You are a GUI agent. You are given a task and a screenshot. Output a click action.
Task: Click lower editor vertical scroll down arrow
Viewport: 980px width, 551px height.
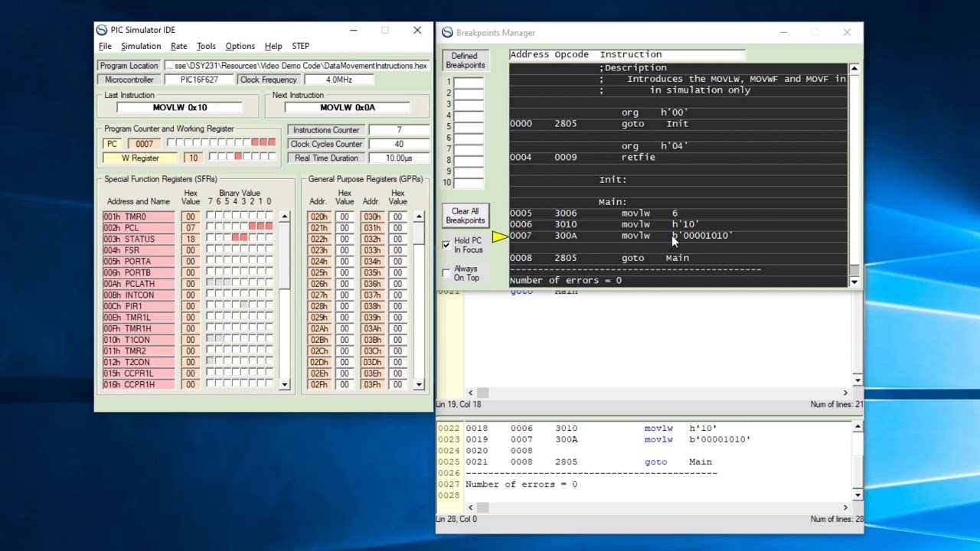coord(857,494)
